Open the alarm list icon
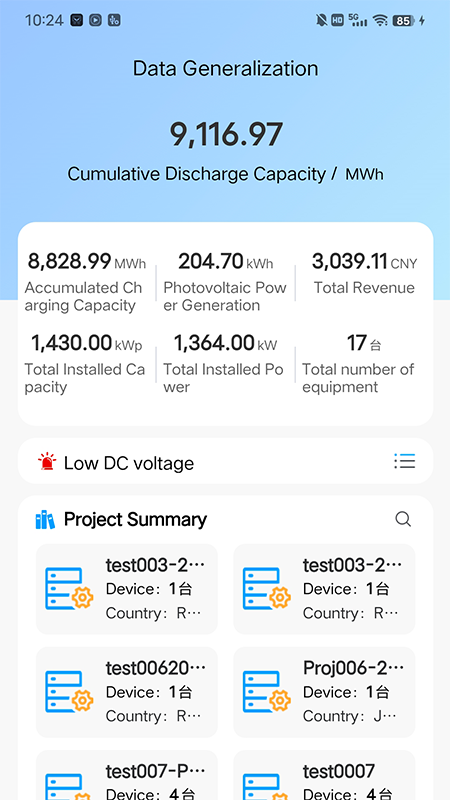 pos(405,461)
